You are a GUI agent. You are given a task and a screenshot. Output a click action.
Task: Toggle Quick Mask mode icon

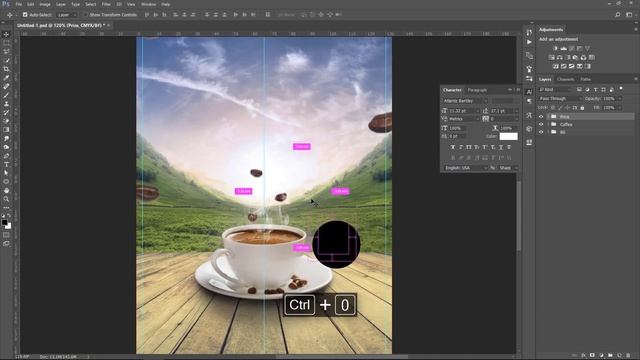(6, 235)
